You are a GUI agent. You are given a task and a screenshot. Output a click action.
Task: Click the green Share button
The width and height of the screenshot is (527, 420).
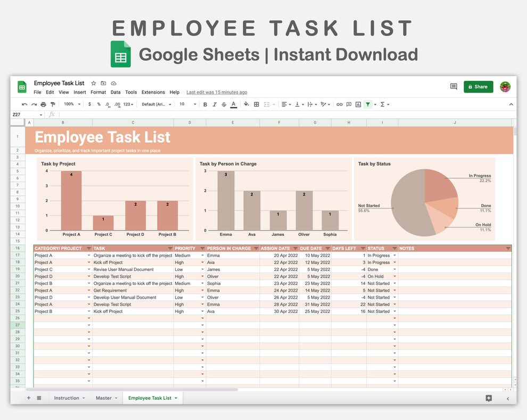point(477,86)
